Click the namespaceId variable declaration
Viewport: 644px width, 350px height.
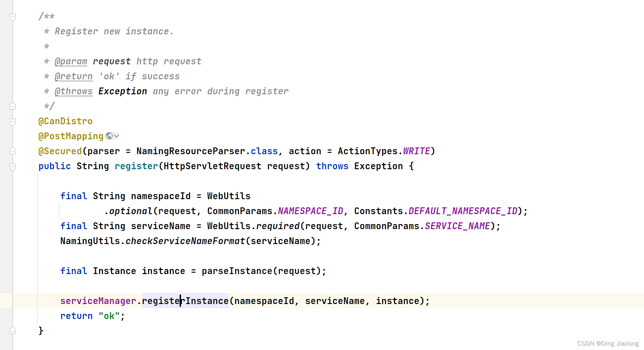161,196
